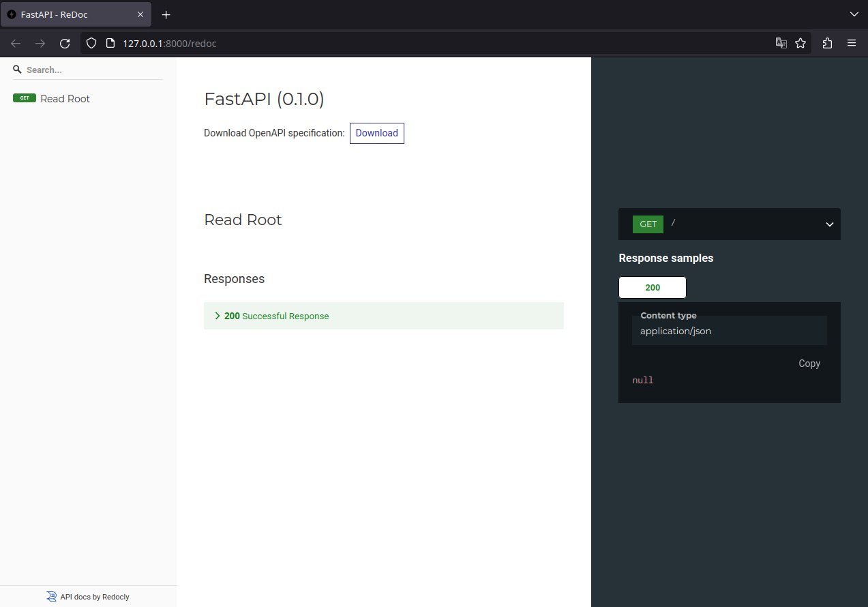Click the browser back arrow
The height and width of the screenshot is (607, 868).
[16, 43]
